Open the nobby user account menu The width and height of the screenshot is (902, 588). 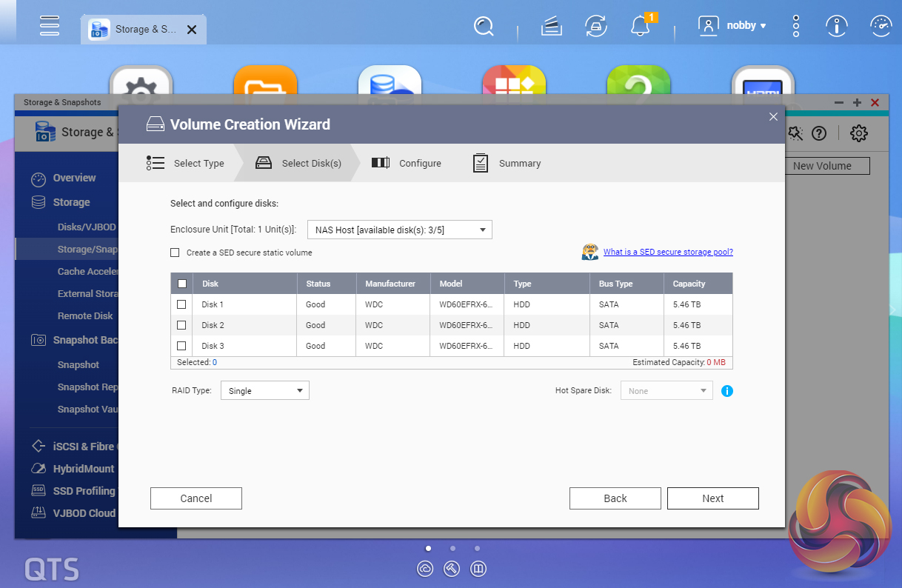coord(733,26)
